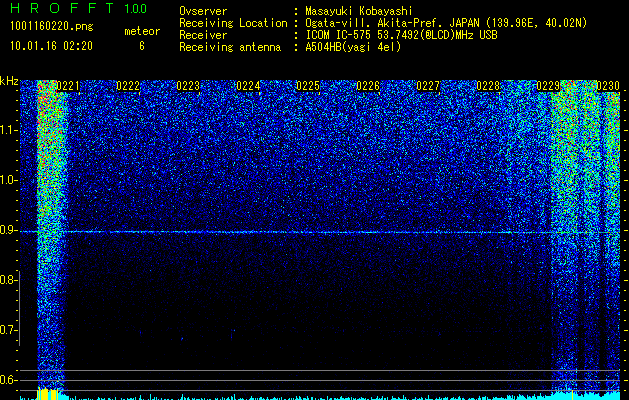Click the observer name Masayuki Kobayashi
The width and height of the screenshot is (629, 400).
pos(359,11)
